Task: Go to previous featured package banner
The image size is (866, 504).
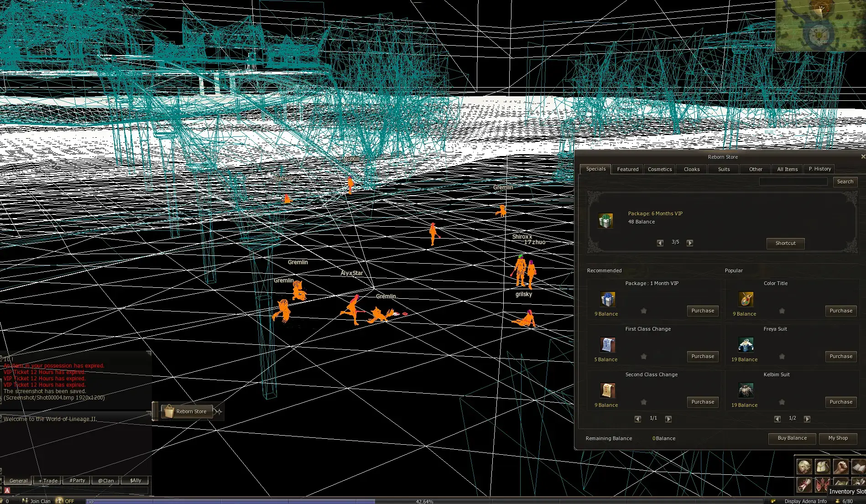Action: (660, 243)
